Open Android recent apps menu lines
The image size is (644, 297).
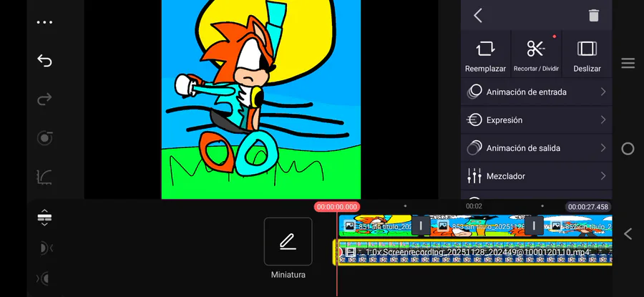point(628,63)
